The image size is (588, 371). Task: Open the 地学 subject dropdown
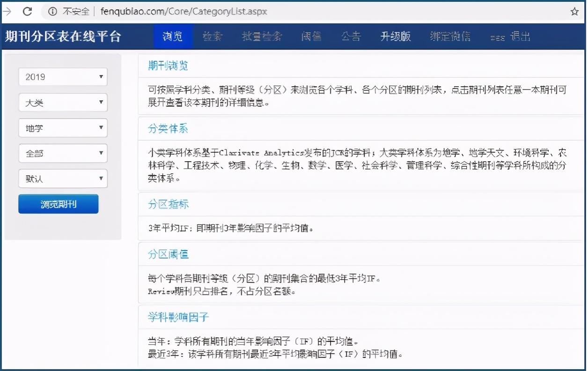(63, 128)
